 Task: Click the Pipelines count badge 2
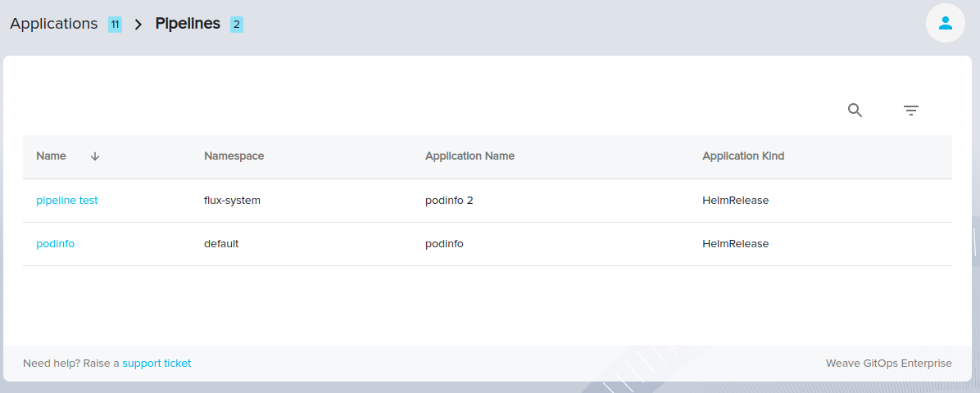[x=237, y=25]
